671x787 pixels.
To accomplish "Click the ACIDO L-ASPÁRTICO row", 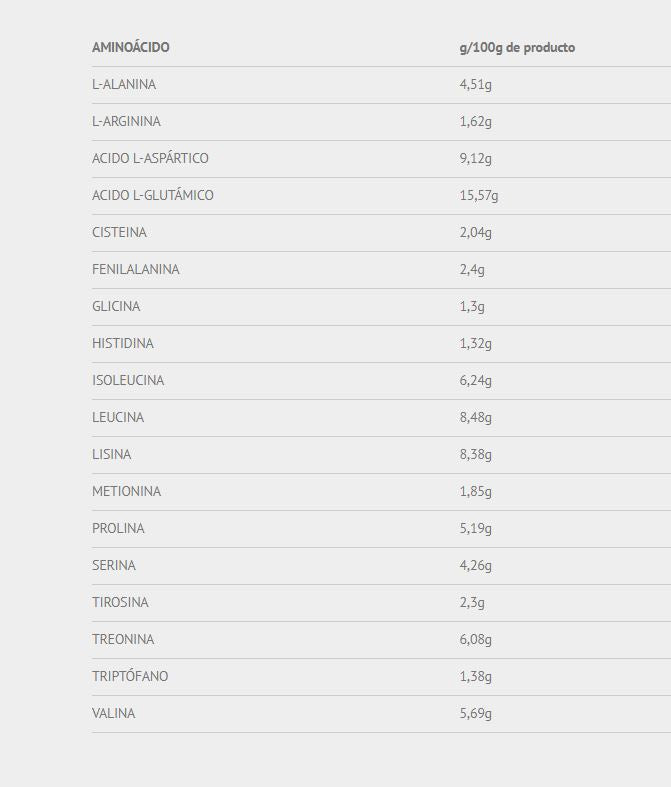I will (x=381, y=159).
